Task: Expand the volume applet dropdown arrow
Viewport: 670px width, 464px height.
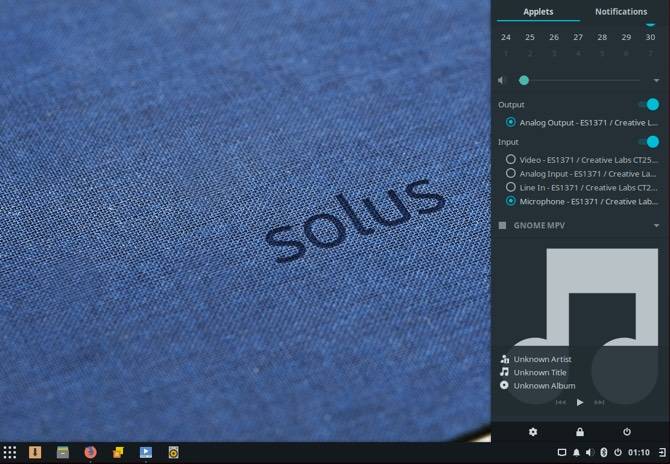Action: [x=657, y=80]
